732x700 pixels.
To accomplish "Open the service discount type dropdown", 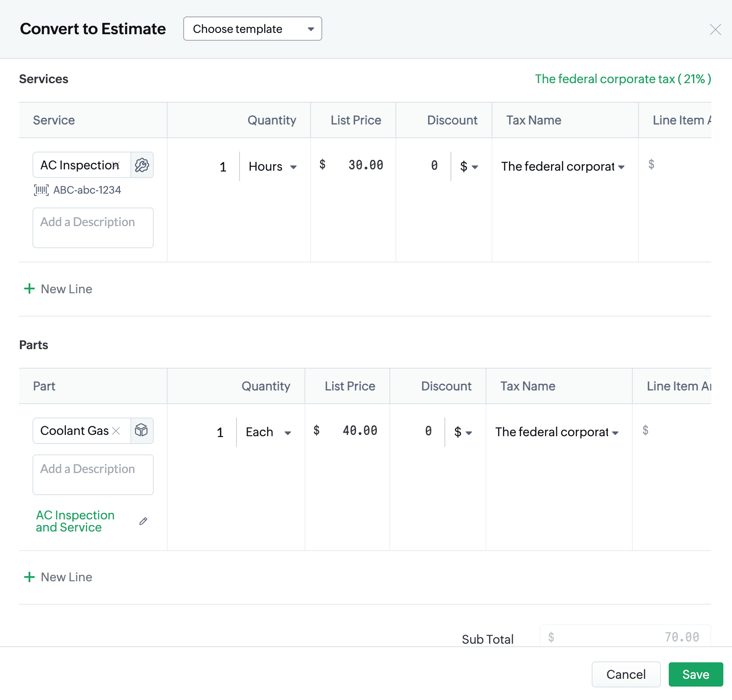I will point(469,167).
